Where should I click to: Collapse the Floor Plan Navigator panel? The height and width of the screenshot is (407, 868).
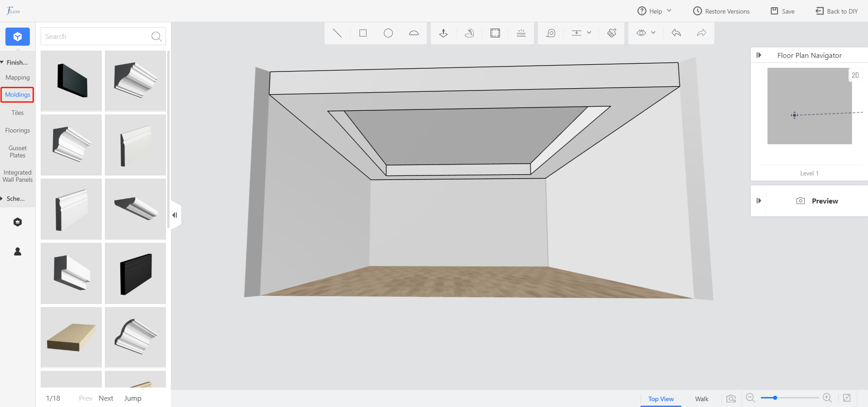759,55
